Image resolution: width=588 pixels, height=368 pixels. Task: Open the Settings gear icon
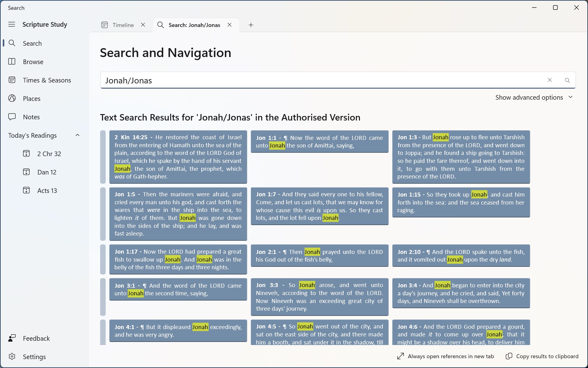tap(12, 357)
